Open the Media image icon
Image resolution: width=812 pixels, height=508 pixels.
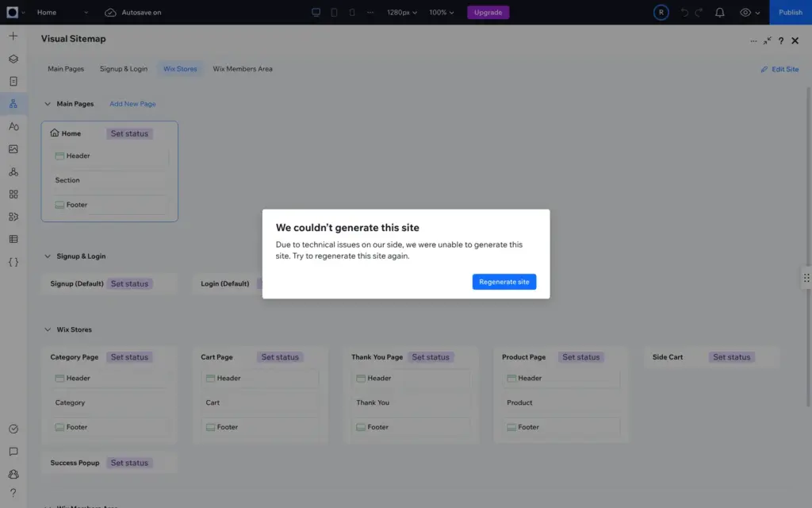[13, 148]
